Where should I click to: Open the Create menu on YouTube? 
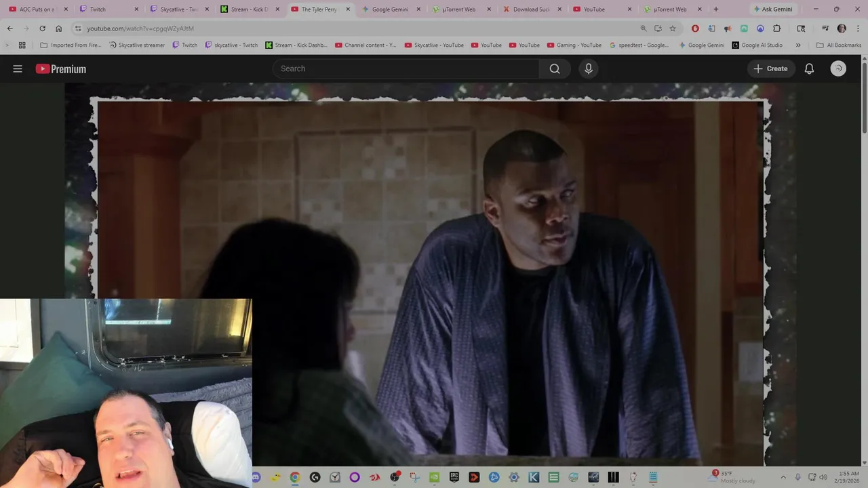tap(771, 68)
